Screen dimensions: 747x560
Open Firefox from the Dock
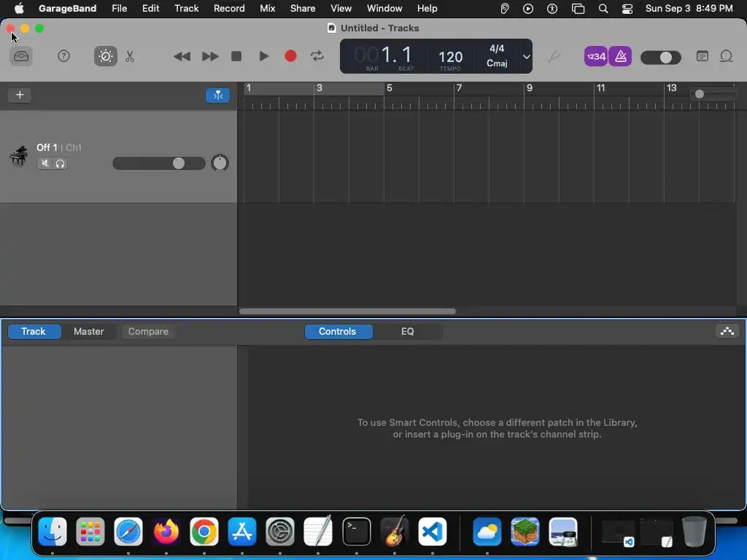click(x=166, y=532)
